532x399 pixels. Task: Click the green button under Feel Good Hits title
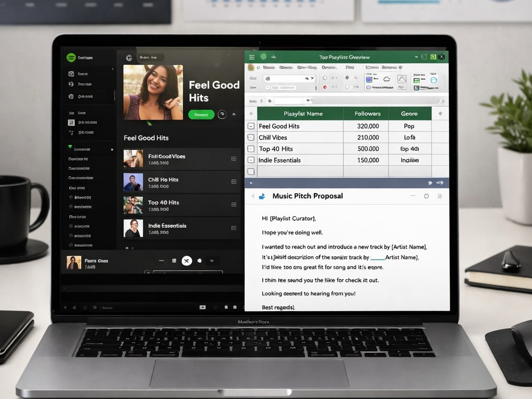pyautogui.click(x=201, y=115)
